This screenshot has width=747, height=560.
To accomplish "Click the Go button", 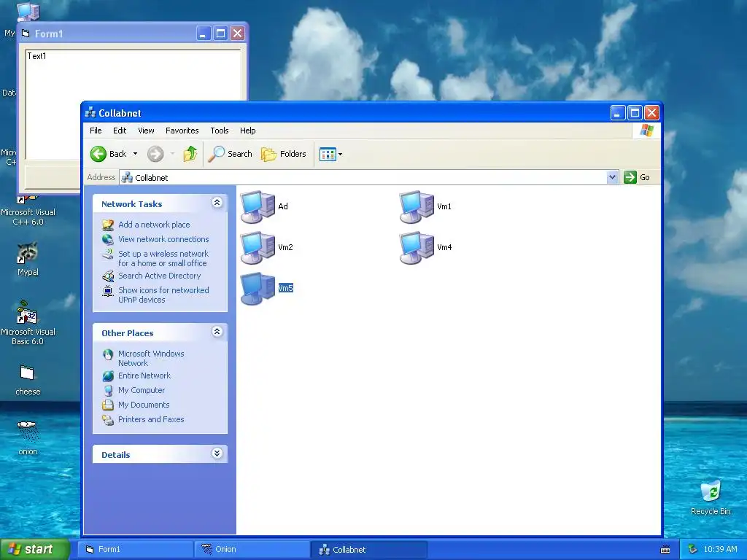I will point(637,177).
